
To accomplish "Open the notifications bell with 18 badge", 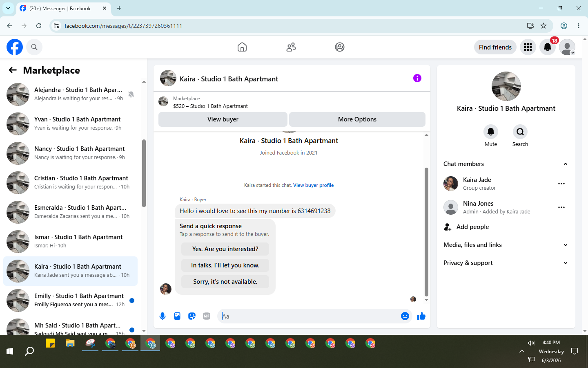I will click(548, 47).
